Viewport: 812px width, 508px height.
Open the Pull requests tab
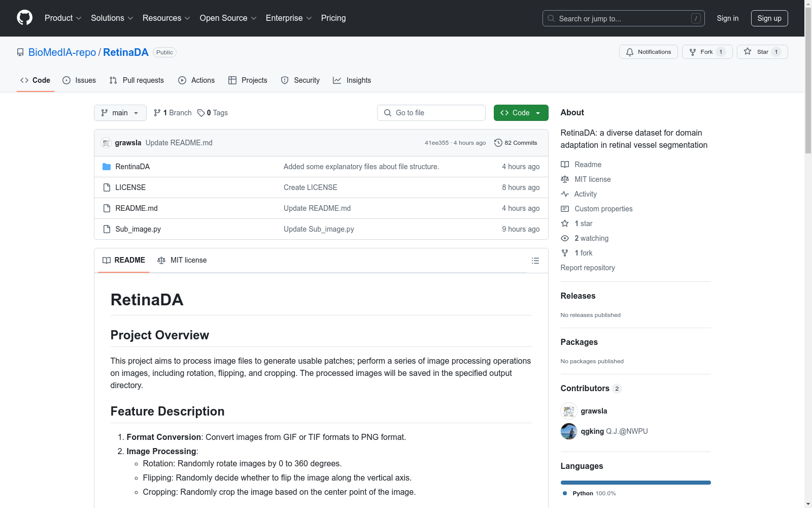137,80
